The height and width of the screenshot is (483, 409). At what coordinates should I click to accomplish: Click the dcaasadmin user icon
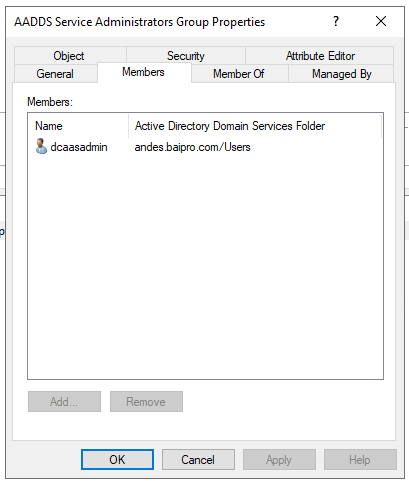[41, 147]
